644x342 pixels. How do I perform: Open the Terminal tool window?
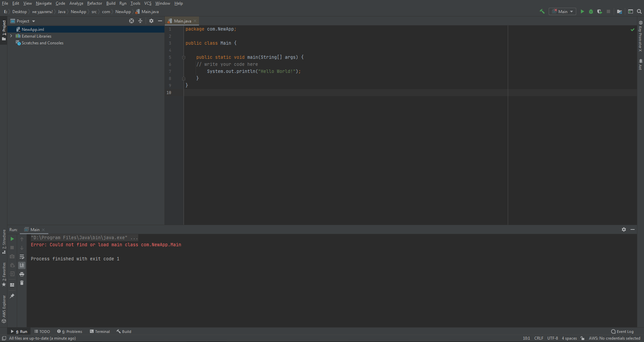(100, 332)
